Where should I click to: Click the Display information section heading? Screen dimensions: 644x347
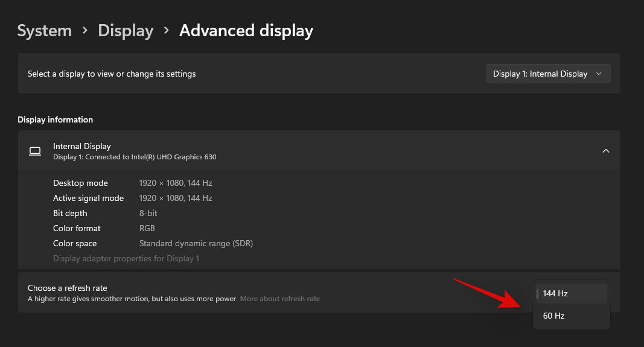coord(55,119)
